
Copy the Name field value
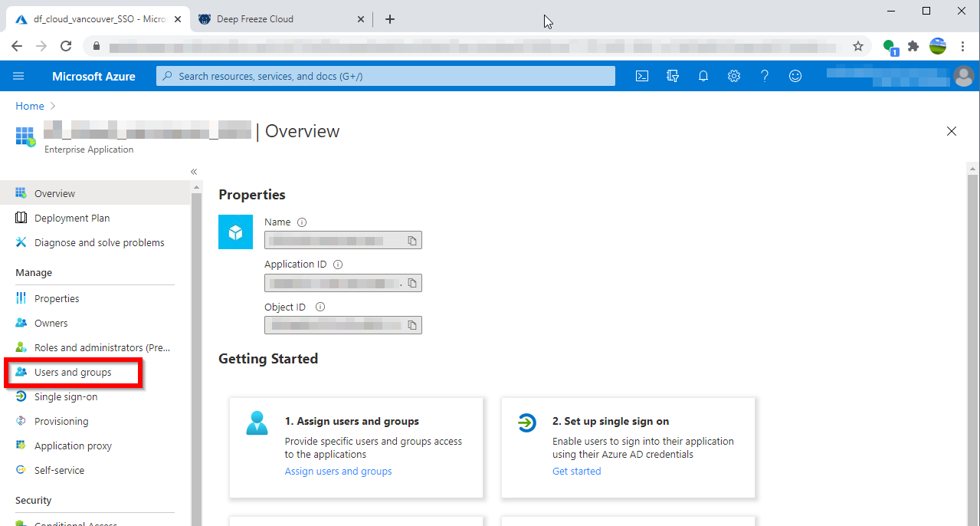(412, 241)
